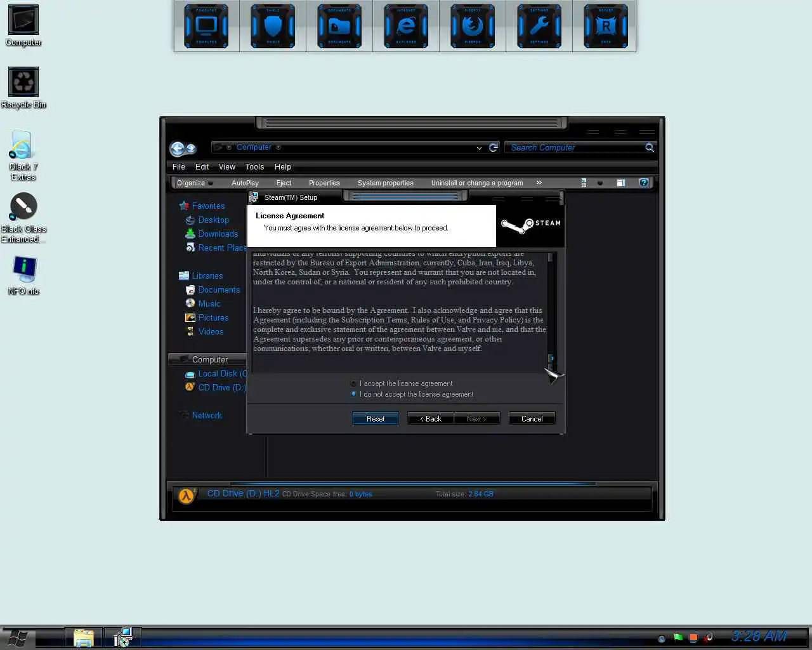Select Desktop under Favorites

(207, 220)
